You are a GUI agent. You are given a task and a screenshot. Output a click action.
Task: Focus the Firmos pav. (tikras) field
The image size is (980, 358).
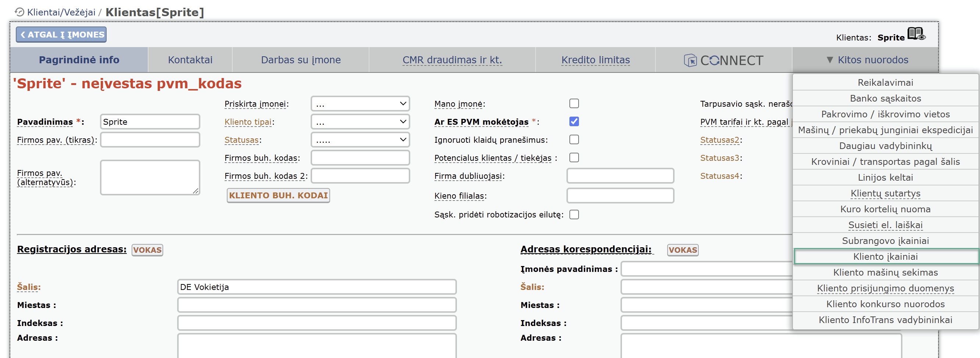pos(150,140)
